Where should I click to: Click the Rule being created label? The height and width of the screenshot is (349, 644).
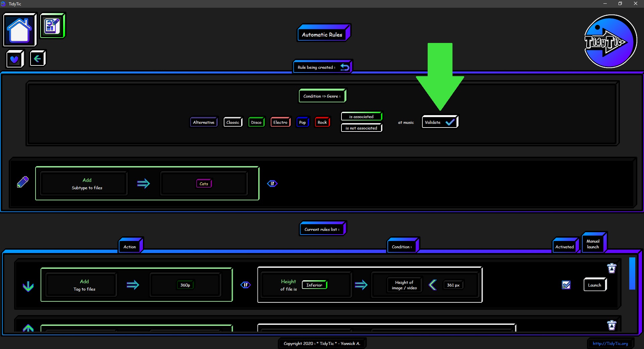[316, 67]
